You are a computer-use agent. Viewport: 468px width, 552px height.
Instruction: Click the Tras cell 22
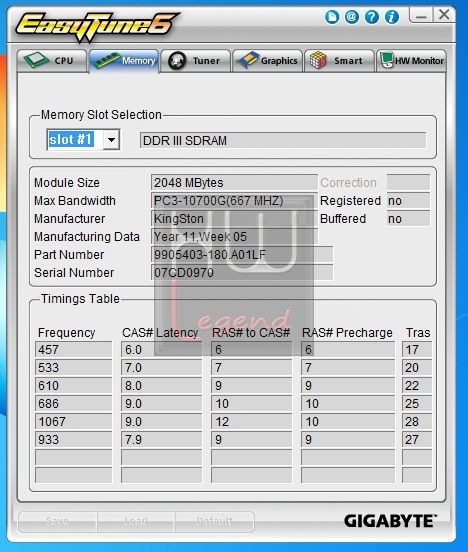point(417,385)
